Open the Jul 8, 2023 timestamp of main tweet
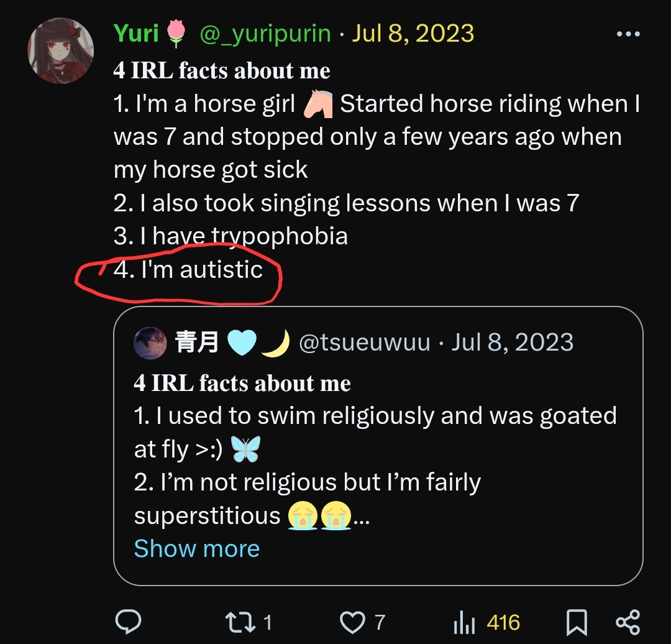Screen dimensions: 671x644 (413, 34)
